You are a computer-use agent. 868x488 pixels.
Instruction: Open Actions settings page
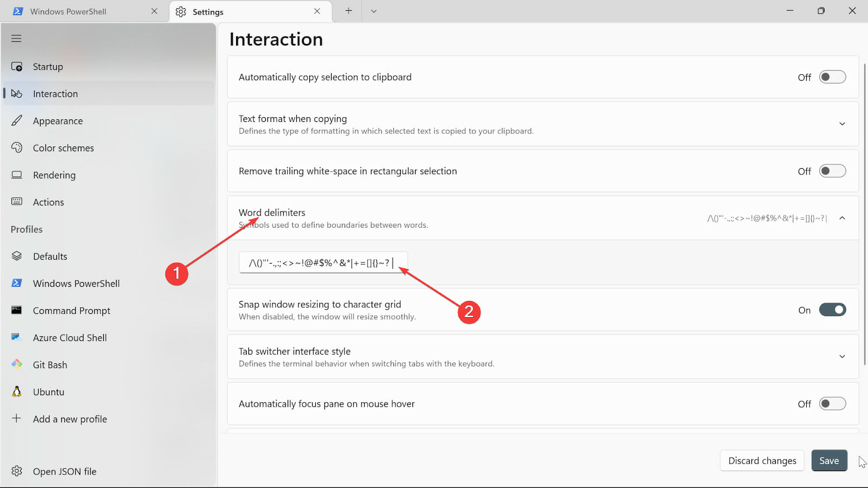[x=108, y=202]
